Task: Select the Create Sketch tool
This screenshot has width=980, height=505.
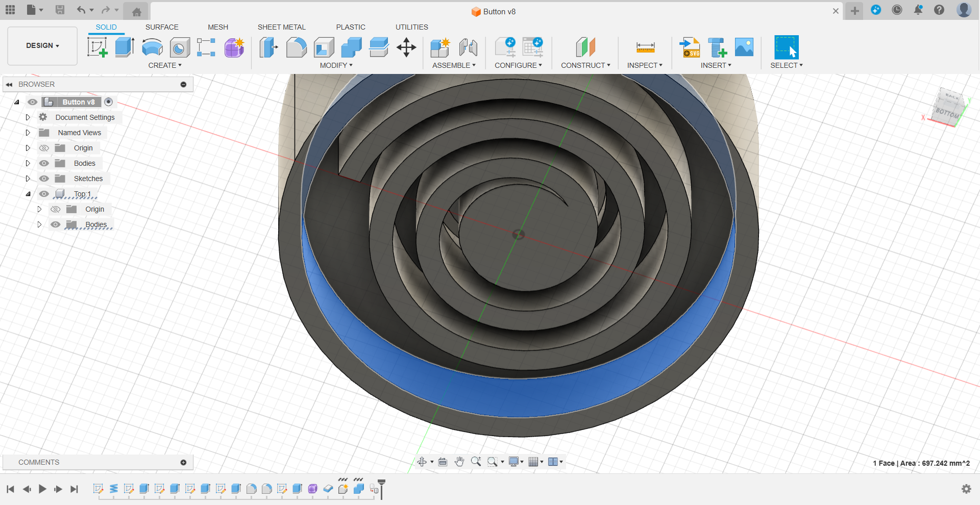Action: tap(97, 47)
